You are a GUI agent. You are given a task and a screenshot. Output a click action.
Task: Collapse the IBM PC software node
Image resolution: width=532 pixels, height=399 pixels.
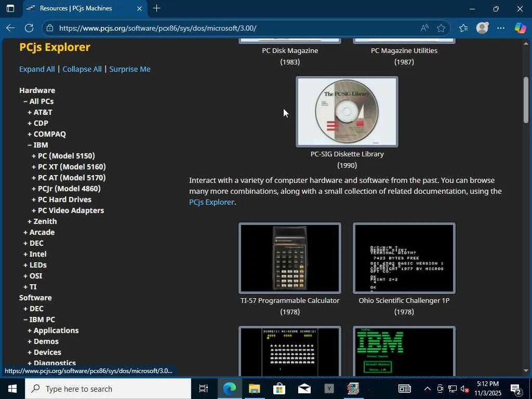39,320
